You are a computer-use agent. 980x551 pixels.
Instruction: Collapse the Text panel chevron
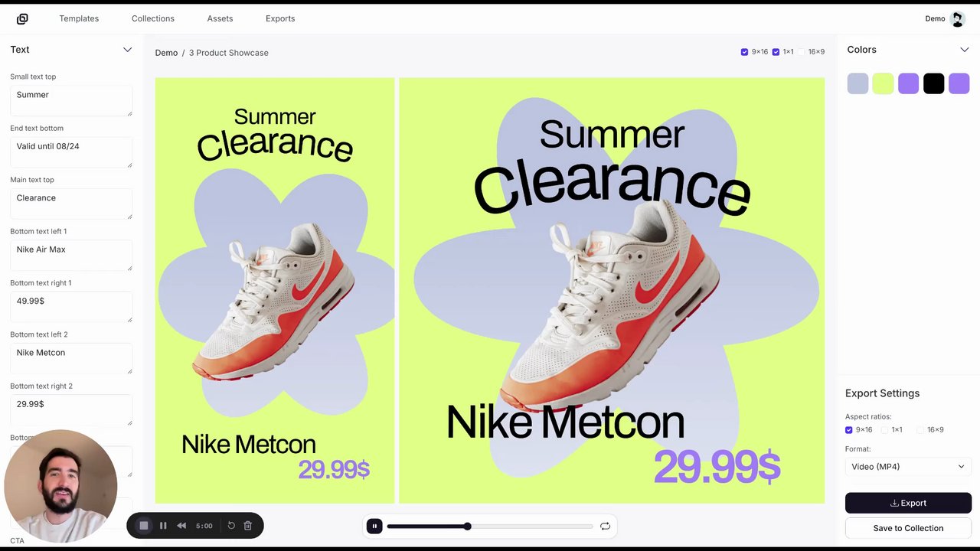127,50
